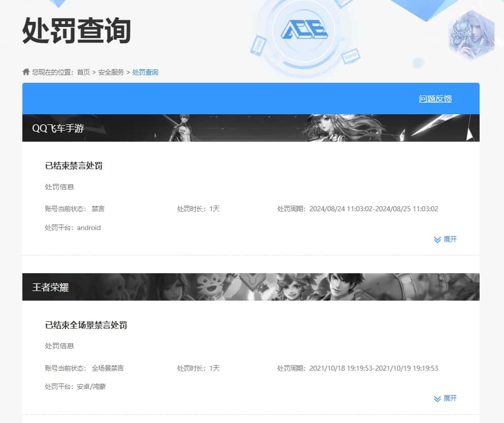The height and width of the screenshot is (423, 504).
Task: Click 处罚信息 label under 已结束禁言处罚
Action: point(59,187)
